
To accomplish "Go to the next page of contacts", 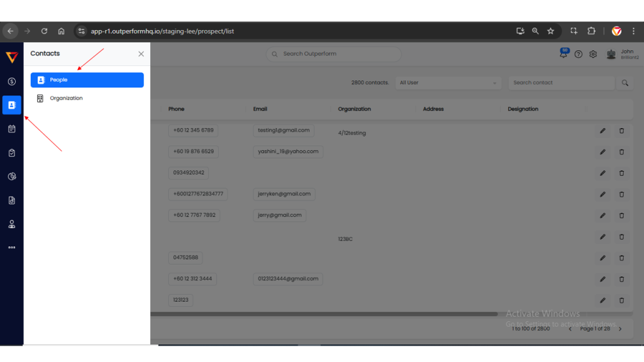I will pyautogui.click(x=620, y=329).
